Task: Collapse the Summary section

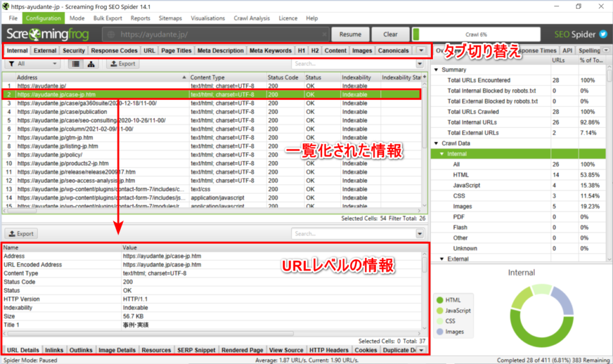Action: click(436, 69)
